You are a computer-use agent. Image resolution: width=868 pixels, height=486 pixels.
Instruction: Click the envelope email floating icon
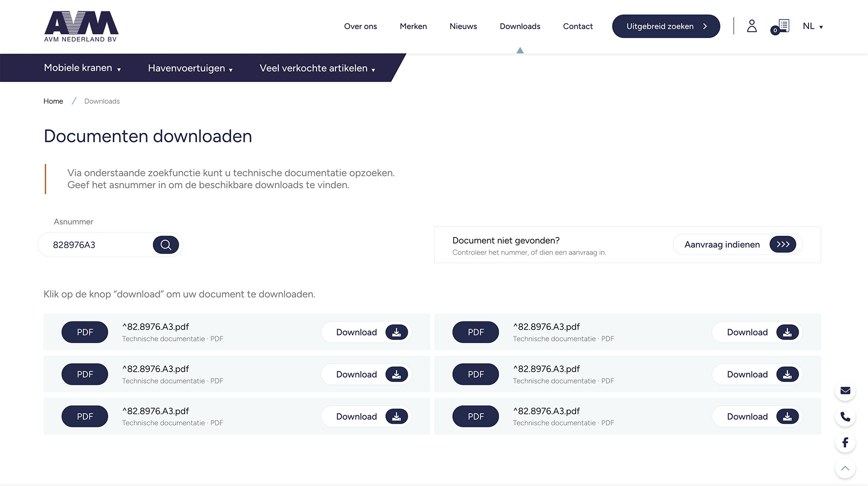[x=845, y=391]
